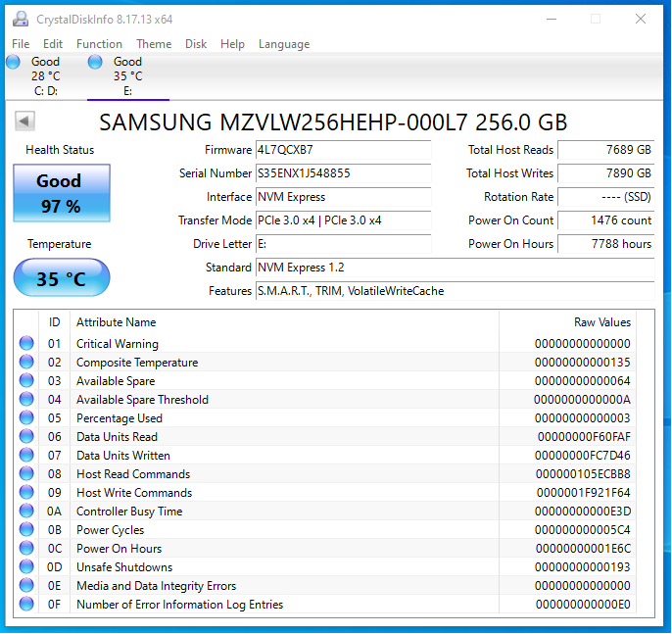Open the Disk menu
Viewport: 672px width, 634px height.
coord(196,44)
